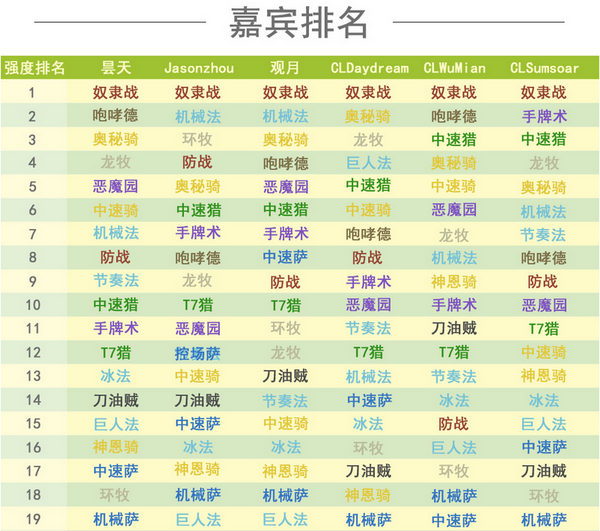Click 咆哮德 in 昙天's rank 2 row

pos(116,116)
